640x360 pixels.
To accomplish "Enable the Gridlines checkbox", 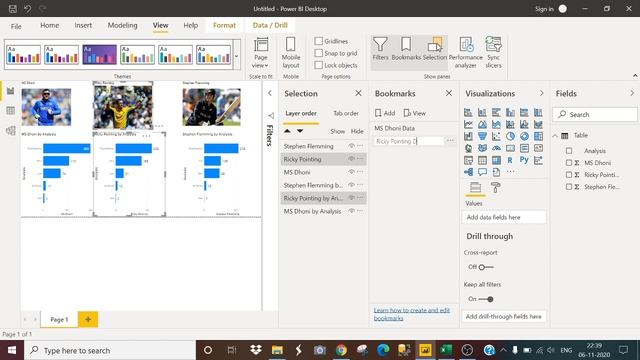I will (319, 41).
